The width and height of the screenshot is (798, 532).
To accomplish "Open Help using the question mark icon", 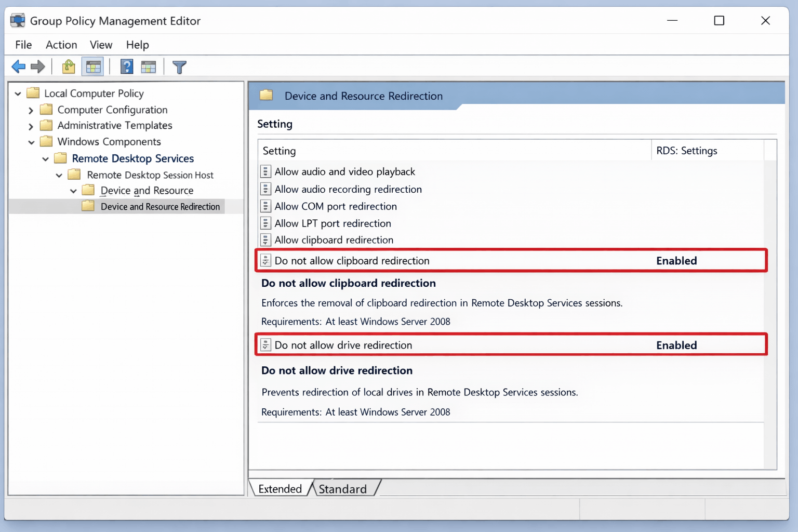I will [x=126, y=66].
